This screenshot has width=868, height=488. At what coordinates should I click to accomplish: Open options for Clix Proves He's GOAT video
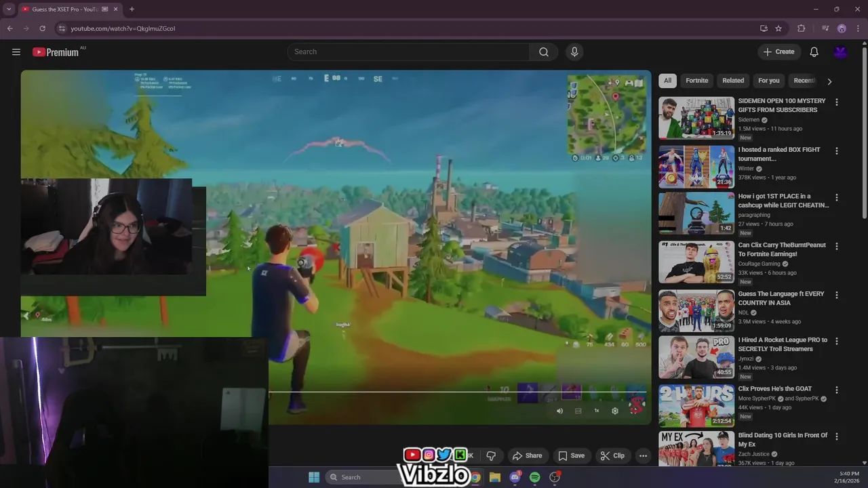(x=837, y=390)
